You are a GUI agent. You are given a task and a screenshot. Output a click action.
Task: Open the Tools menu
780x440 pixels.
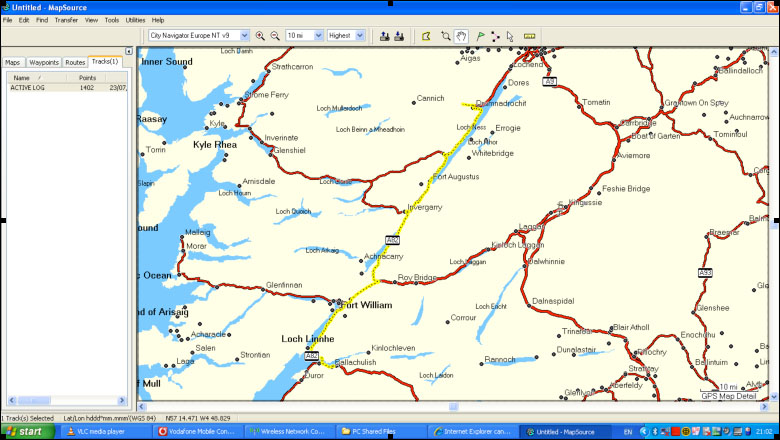[111, 20]
